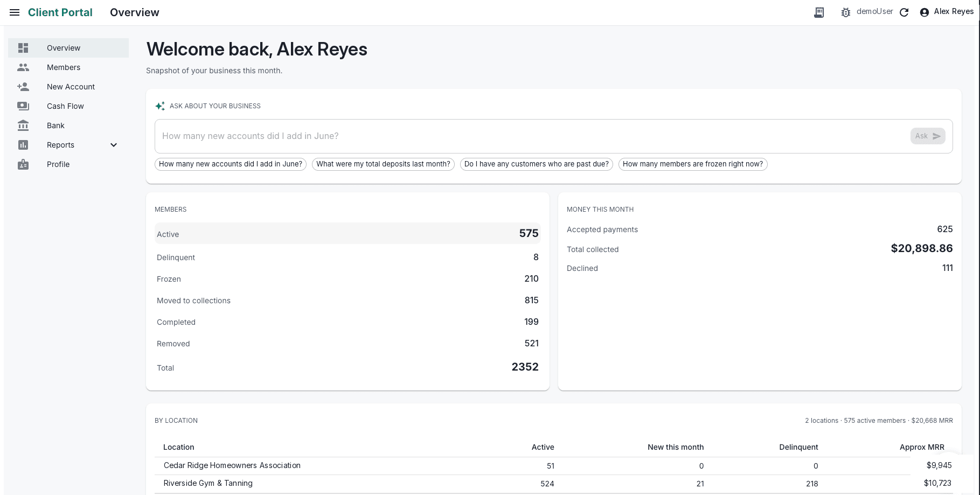Click Cedar Ridge Homeowners Association row
The width and height of the screenshot is (980, 495).
pyautogui.click(x=554, y=466)
